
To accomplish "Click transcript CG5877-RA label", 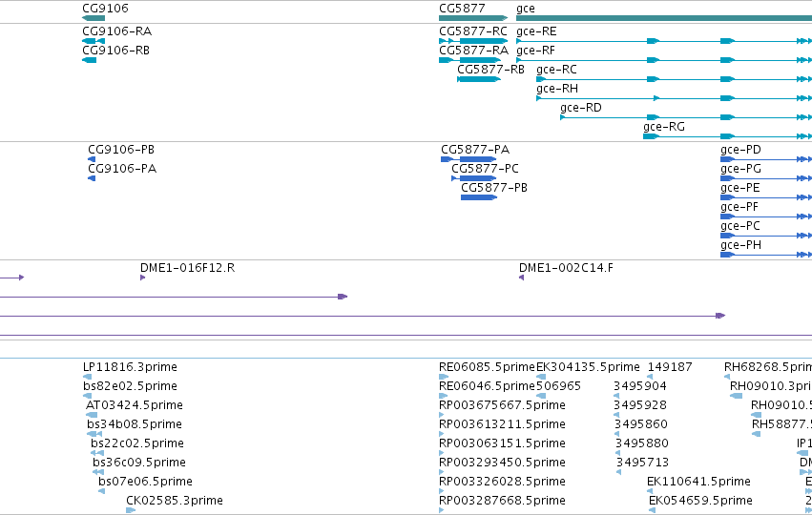I will (x=474, y=51).
